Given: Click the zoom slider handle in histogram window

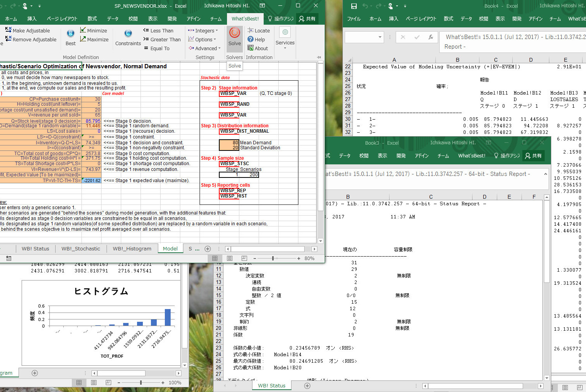Looking at the screenshot, I should click(141, 383).
